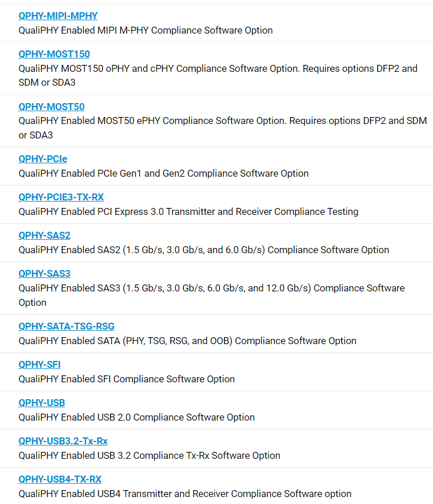Follow the QPHY-MOST50 link
Image resolution: width=433 pixels, height=504 pixels.
(52, 107)
